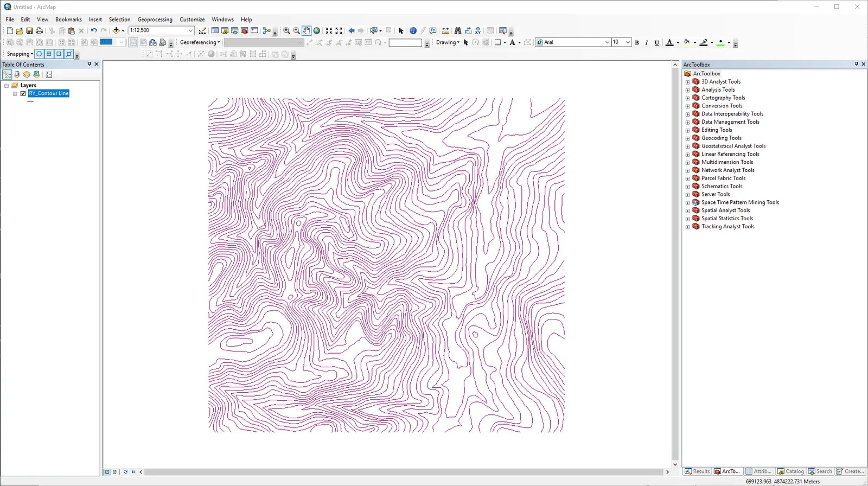Screen dimensions: 868x486
Task: Save the map with the floppy icon
Action: coord(29,31)
